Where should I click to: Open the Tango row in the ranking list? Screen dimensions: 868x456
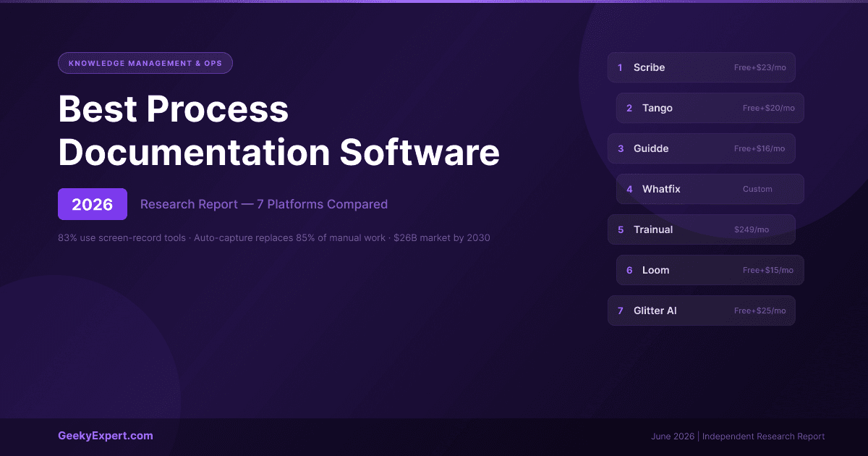(x=710, y=108)
